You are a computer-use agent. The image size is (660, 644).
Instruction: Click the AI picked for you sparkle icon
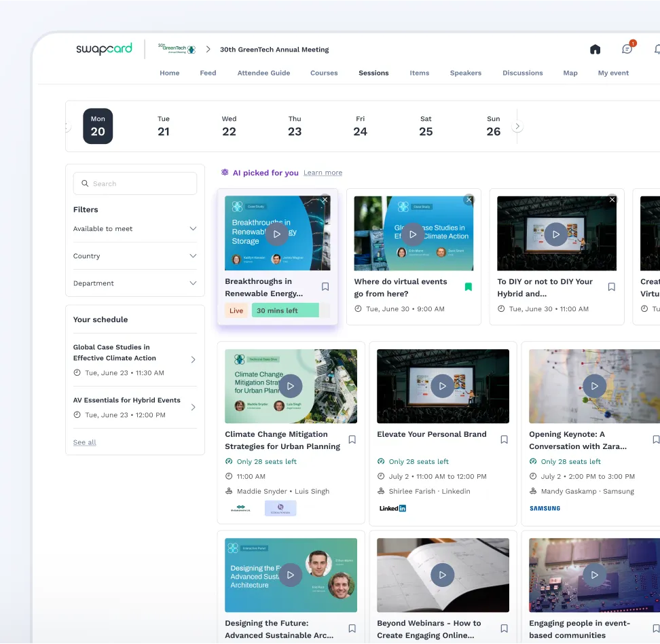click(x=225, y=173)
